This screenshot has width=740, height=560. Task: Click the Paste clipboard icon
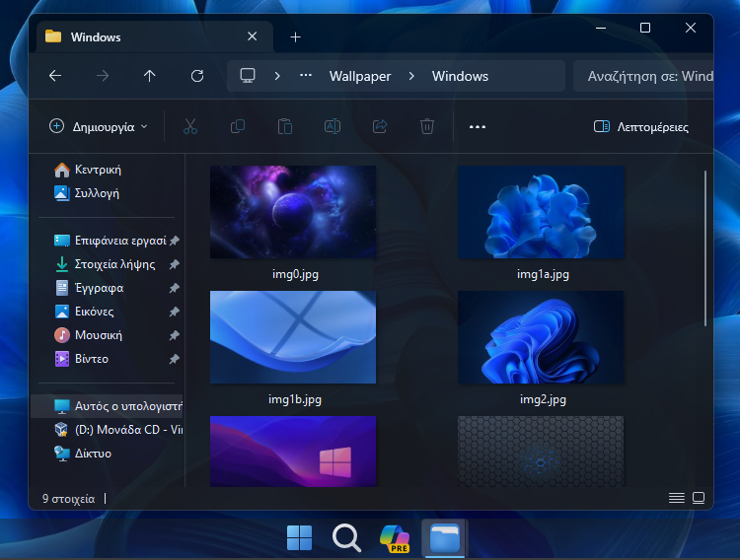[x=285, y=126]
